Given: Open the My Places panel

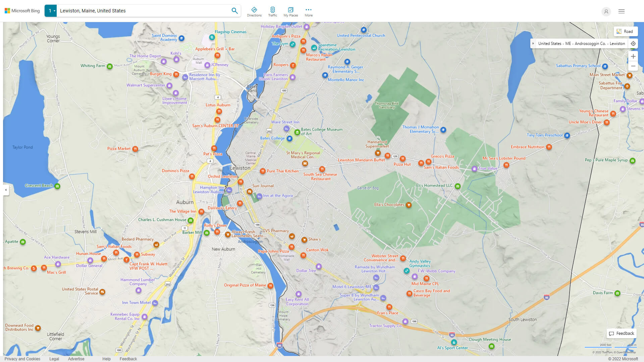Looking at the screenshot, I should pos(290,12).
